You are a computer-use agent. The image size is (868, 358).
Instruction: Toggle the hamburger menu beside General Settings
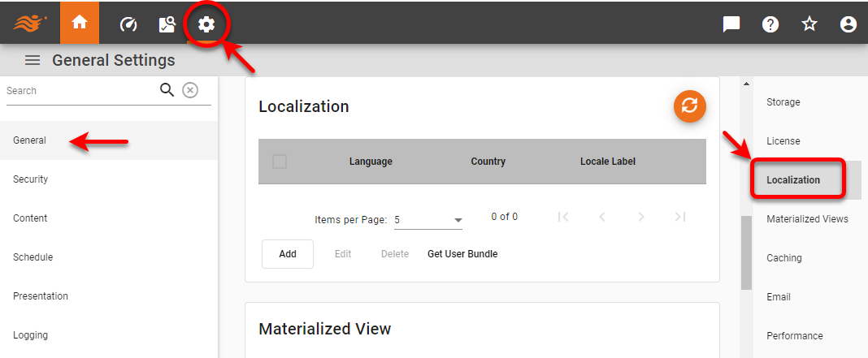point(33,60)
